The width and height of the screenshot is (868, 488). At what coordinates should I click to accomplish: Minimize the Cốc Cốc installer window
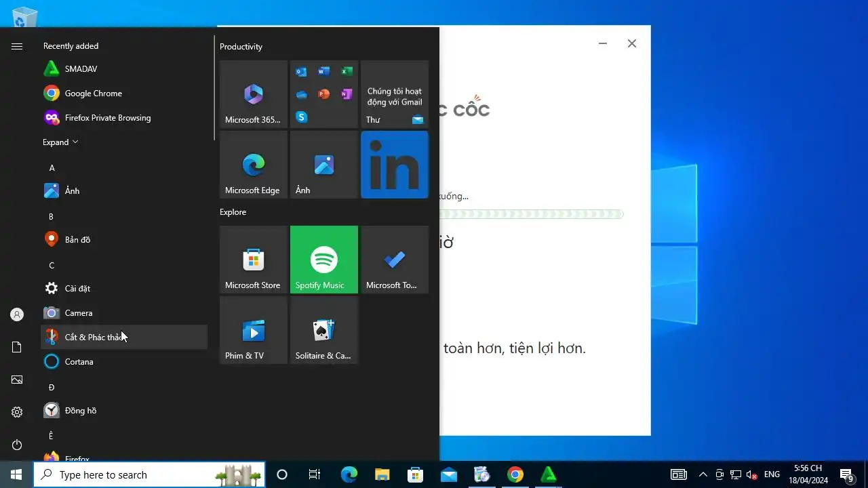coord(602,43)
